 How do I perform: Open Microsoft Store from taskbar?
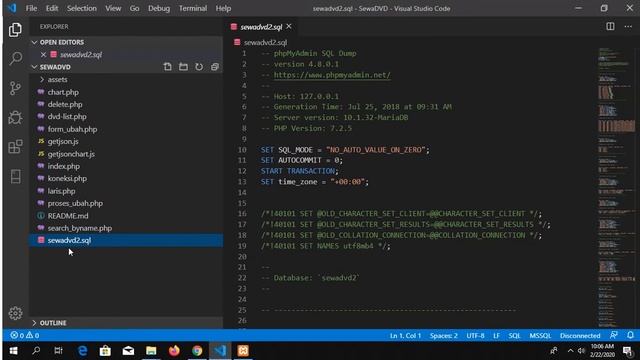(x=105, y=351)
